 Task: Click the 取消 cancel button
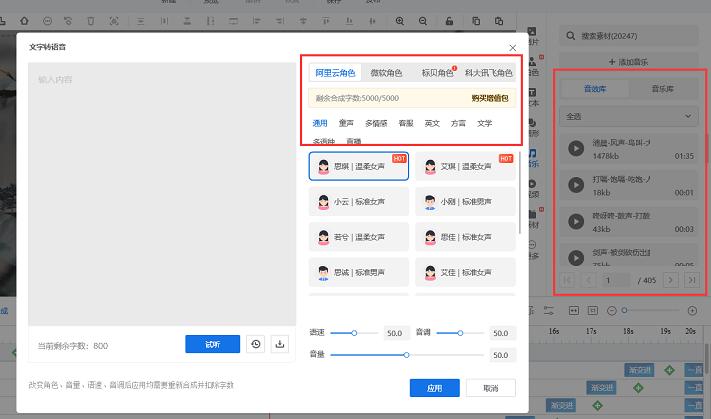tap(491, 388)
